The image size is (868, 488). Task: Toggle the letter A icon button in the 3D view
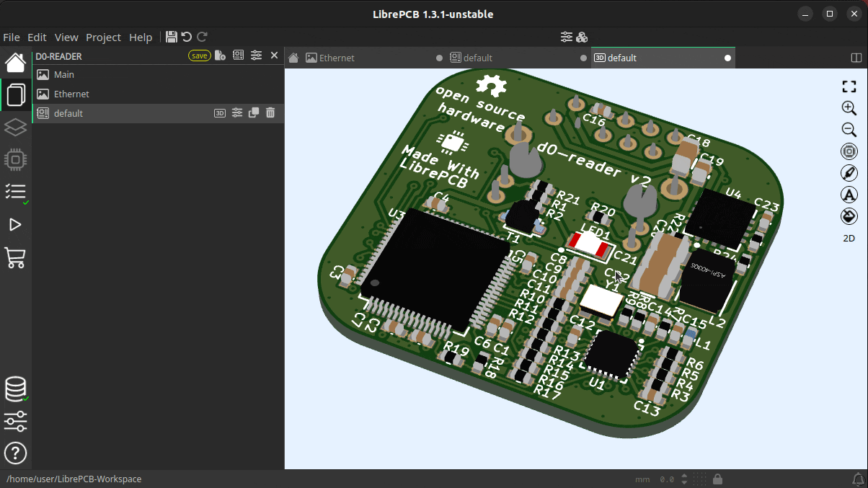pos(849,195)
